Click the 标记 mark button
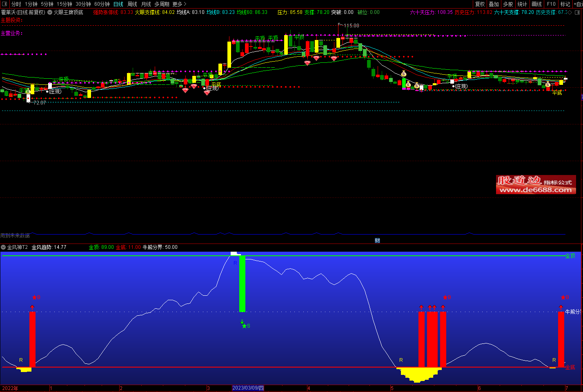The width and height of the screenshot is (583, 392). point(565,4)
